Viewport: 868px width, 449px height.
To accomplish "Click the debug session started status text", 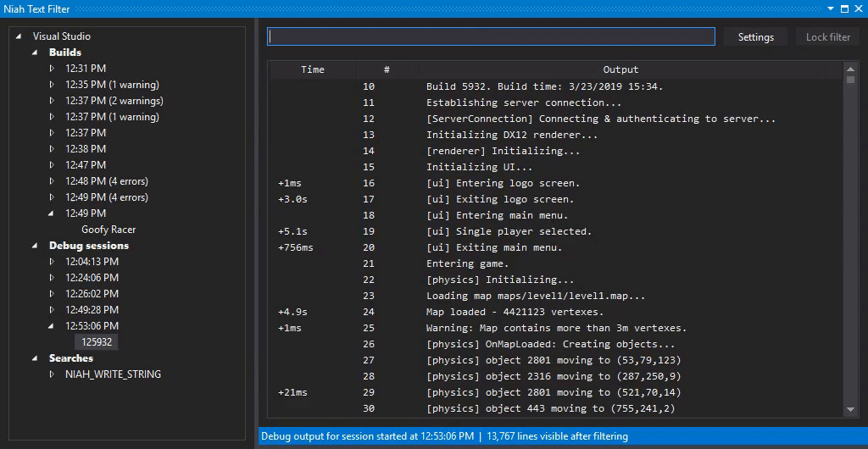I will coord(368,436).
